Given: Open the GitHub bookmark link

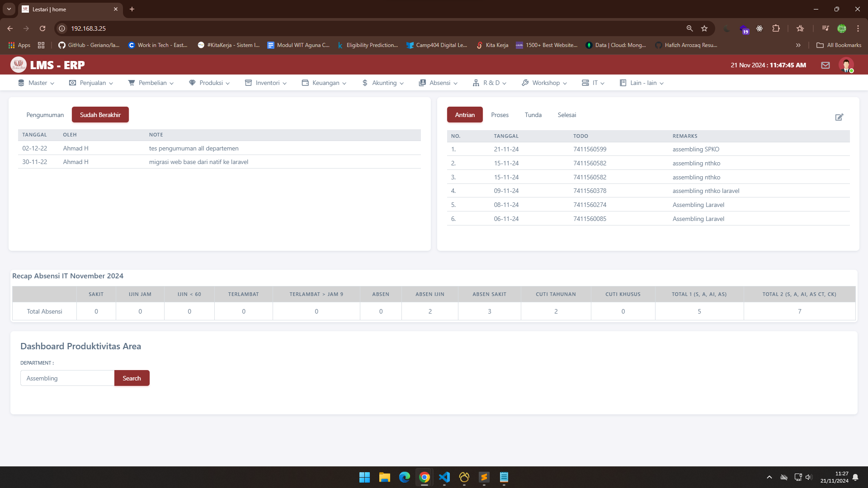Looking at the screenshot, I should tap(89, 45).
